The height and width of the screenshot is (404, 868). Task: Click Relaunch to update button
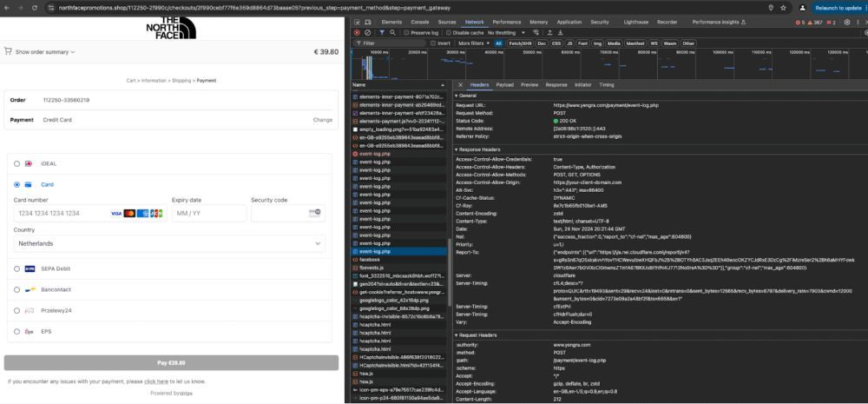pyautogui.click(x=838, y=8)
